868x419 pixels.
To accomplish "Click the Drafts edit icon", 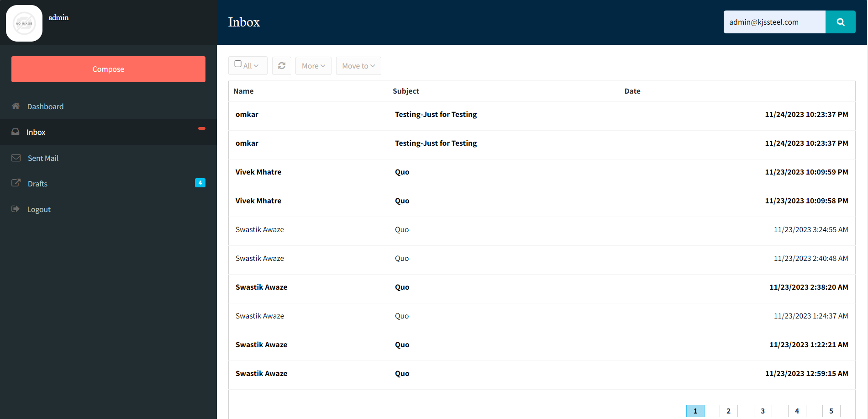I will (16, 183).
